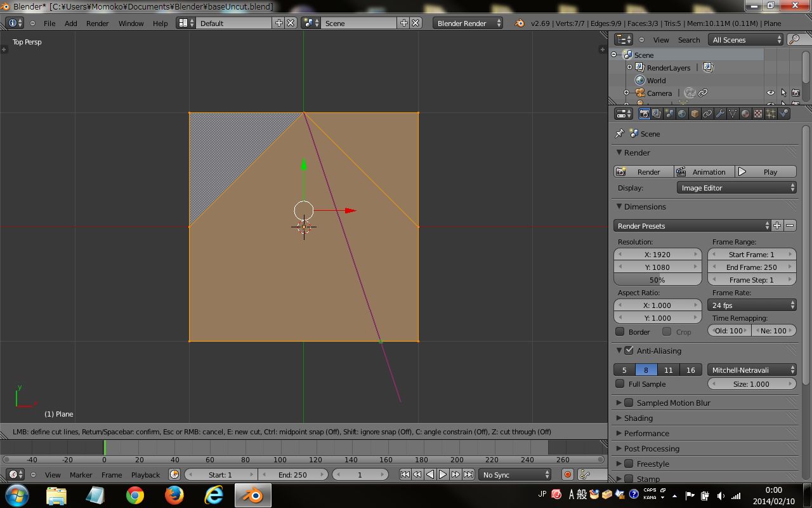
Task: Open the File menu
Action: [x=49, y=23]
